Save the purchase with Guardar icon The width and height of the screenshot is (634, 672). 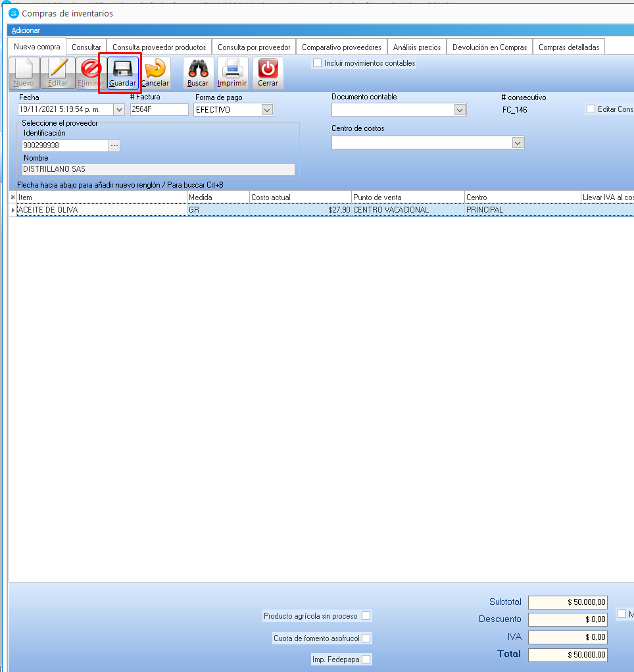122,69
